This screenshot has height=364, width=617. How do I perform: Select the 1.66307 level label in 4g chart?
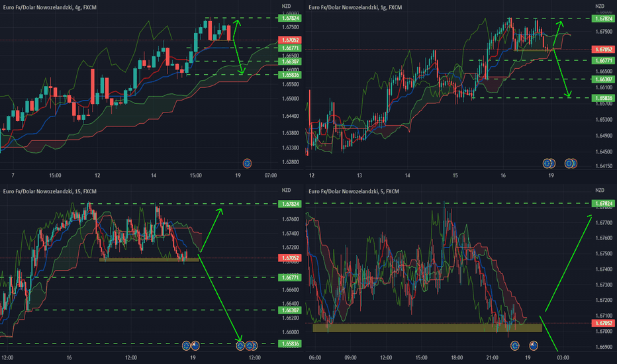pos(290,62)
